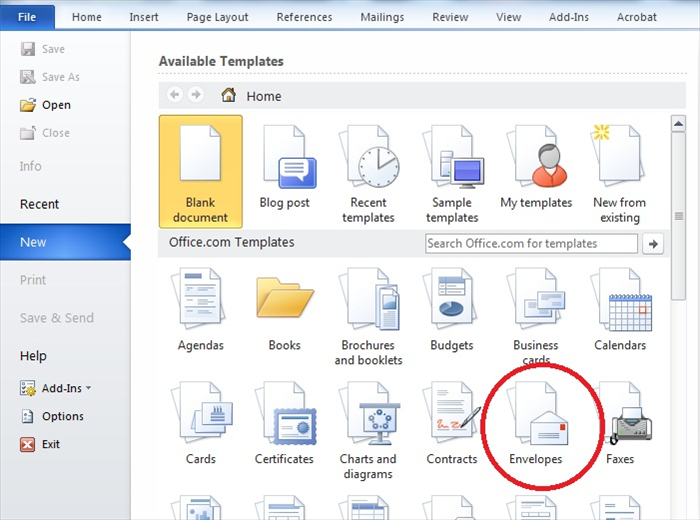
Task: Click the templates scrollbar thumb
Action: [679, 216]
